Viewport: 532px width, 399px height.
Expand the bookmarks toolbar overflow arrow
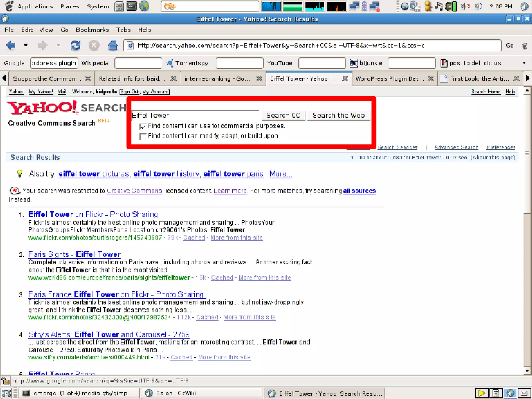click(524, 63)
